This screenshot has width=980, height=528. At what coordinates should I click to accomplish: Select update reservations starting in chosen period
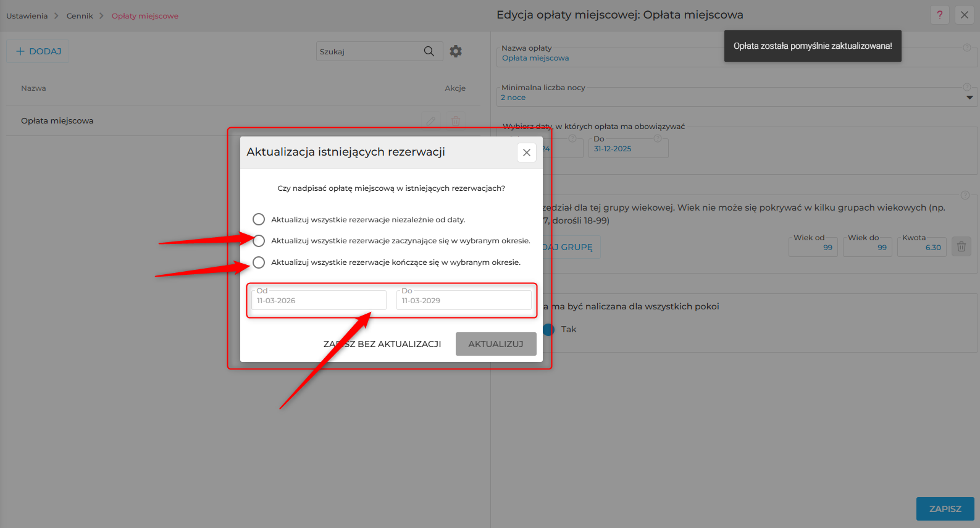pyautogui.click(x=259, y=241)
